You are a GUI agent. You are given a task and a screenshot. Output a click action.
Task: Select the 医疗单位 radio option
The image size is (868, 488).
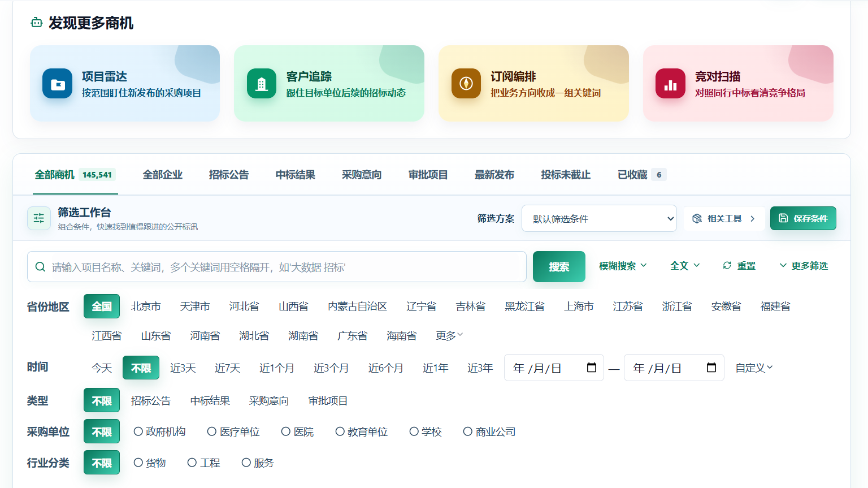[x=212, y=431]
